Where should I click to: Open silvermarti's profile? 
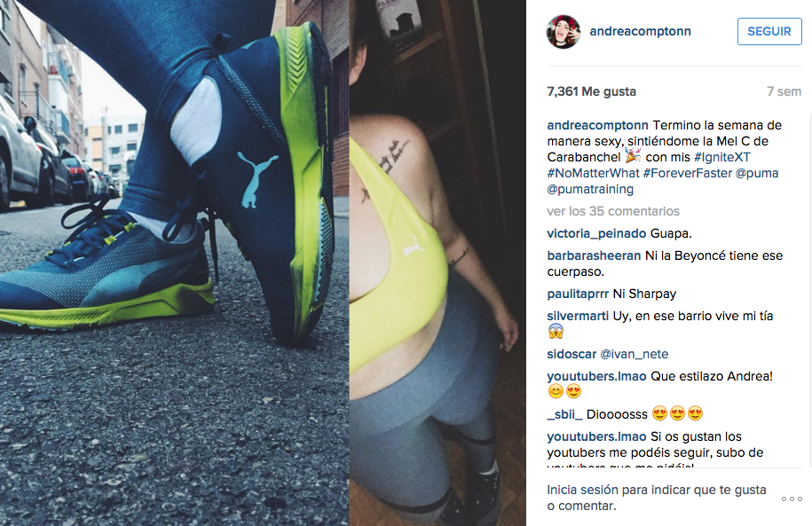coord(578,316)
